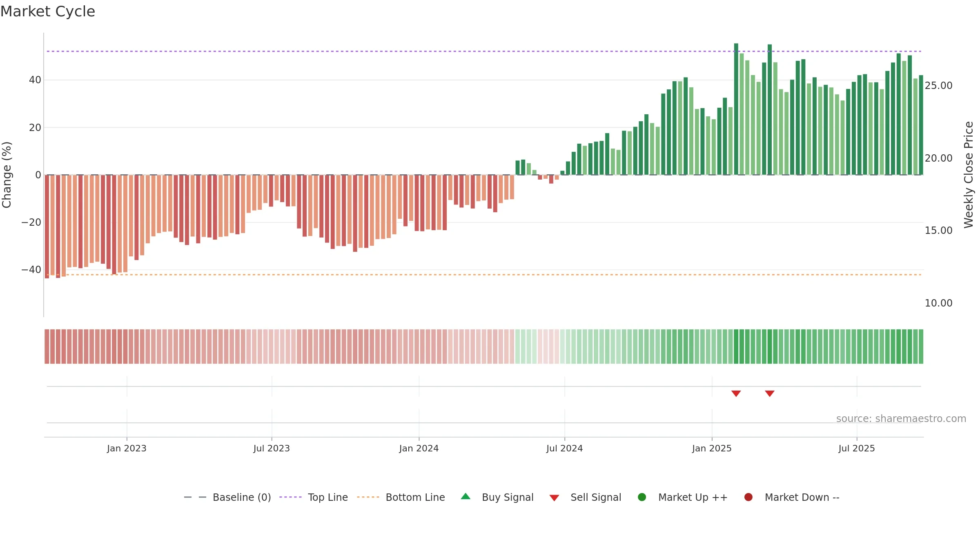Click the orange dotted Bottom Line in chart

484,275
